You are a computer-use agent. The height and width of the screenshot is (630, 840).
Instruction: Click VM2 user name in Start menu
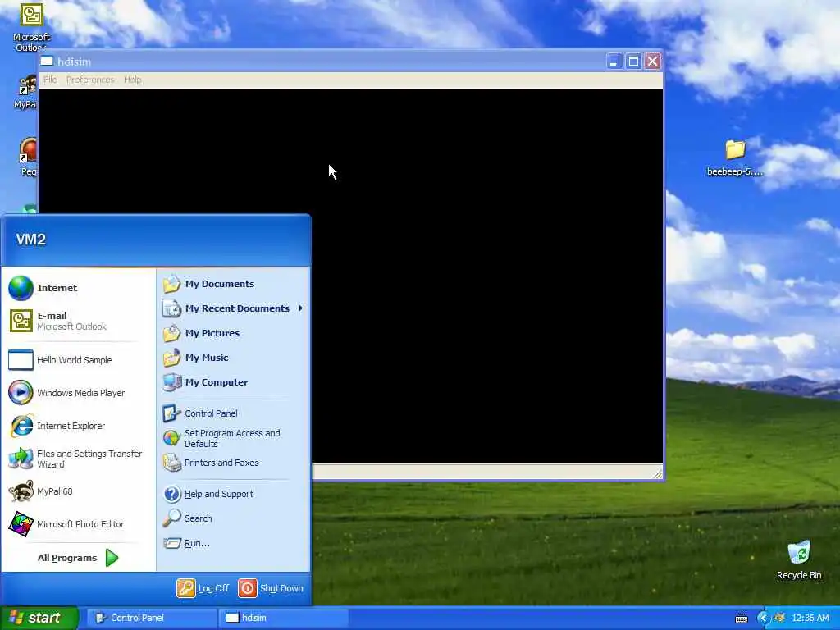(x=31, y=240)
